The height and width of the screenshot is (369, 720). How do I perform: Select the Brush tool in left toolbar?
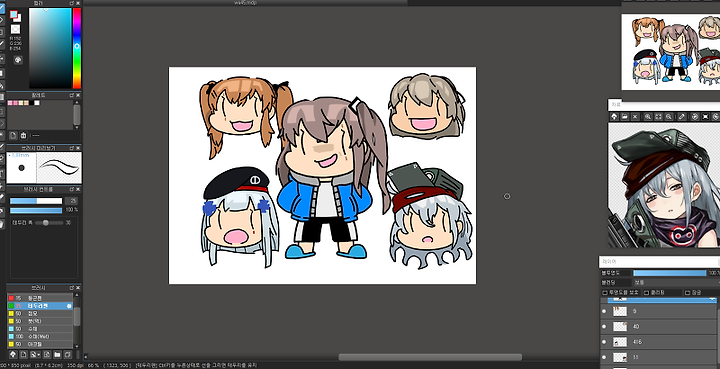point(2,8)
